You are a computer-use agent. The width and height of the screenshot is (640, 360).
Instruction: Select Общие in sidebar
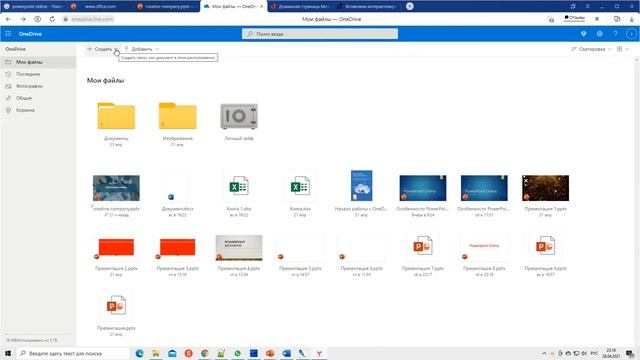tap(38, 98)
